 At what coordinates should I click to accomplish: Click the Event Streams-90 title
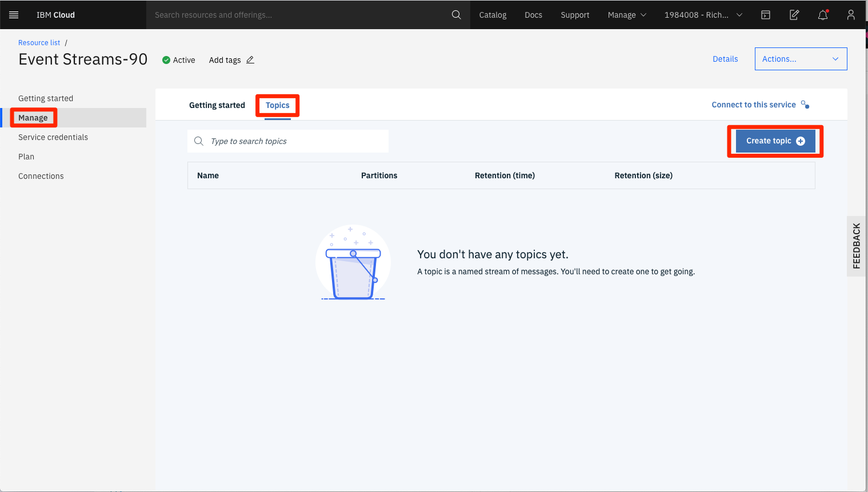pos(83,59)
